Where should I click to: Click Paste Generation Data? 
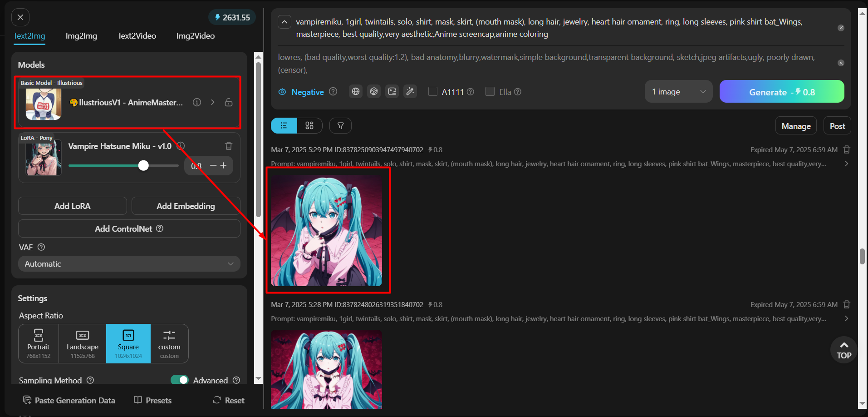69,400
